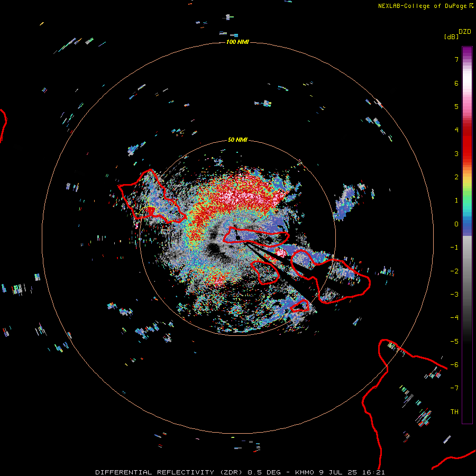Click the 1 value on the scale
This screenshot has width=476, height=476.
pyautogui.click(x=456, y=200)
